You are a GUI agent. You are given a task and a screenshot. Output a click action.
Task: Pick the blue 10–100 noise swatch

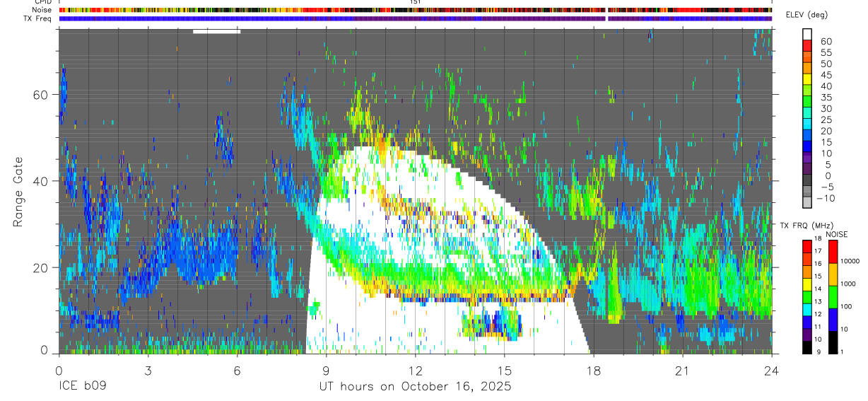pos(832,319)
